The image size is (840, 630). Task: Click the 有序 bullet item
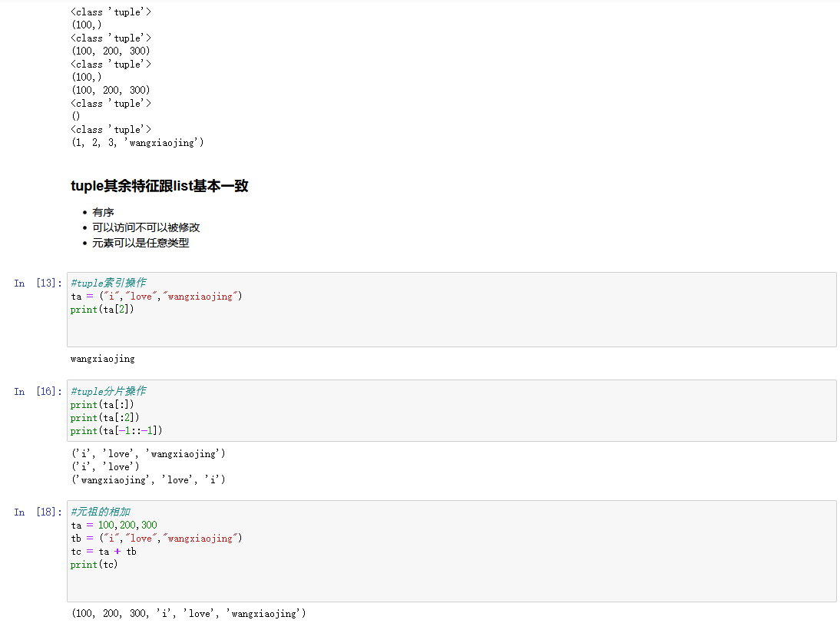click(x=103, y=212)
